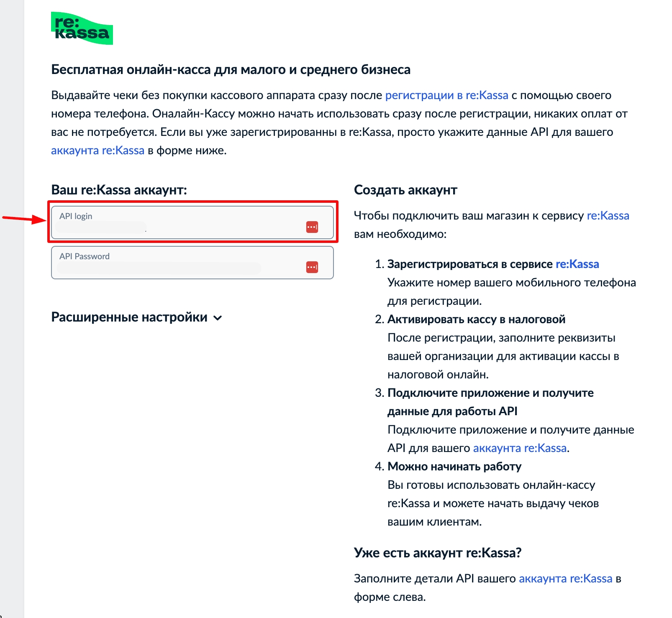672x618 pixels.
Task: Focus the API Password input field
Action: [180, 267]
